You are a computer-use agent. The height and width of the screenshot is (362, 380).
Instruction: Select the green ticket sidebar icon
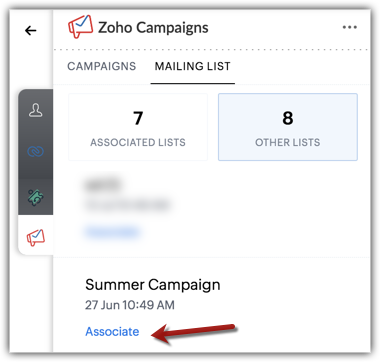pos(35,197)
